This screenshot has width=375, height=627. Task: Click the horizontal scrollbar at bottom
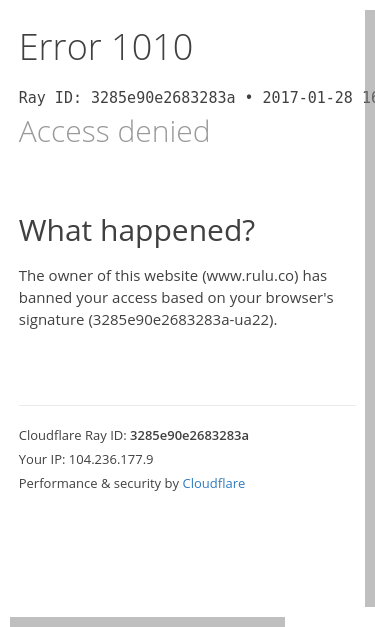tap(147, 622)
